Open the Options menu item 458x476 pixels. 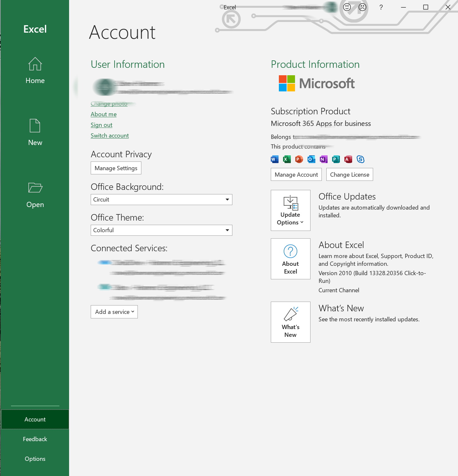coord(35,459)
